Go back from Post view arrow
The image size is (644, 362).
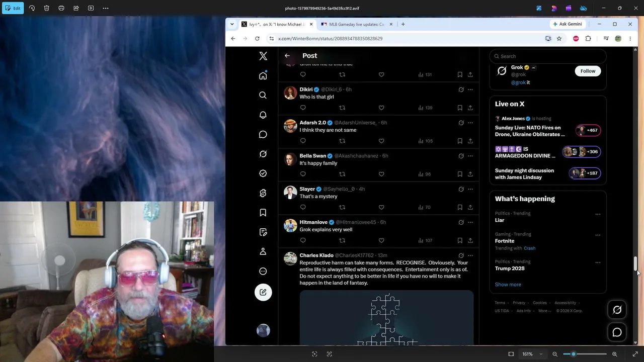(x=287, y=56)
